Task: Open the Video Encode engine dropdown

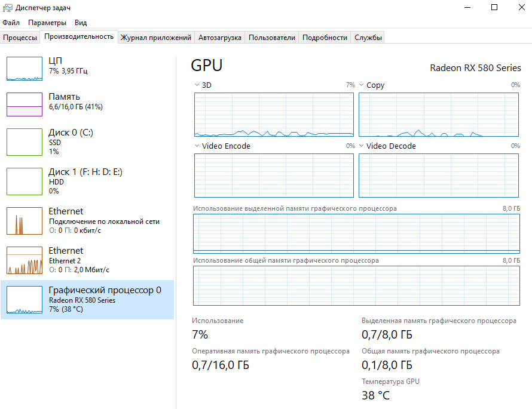Action: click(x=197, y=146)
